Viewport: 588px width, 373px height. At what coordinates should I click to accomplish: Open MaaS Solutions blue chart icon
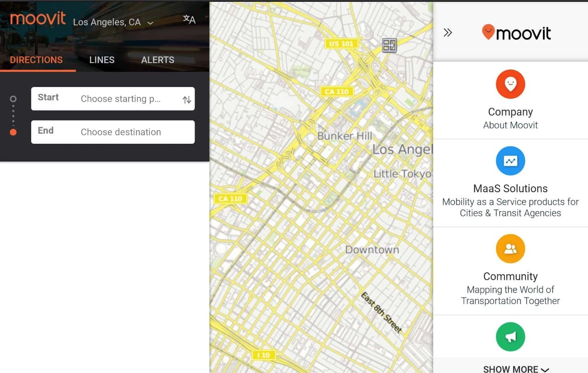[510, 161]
